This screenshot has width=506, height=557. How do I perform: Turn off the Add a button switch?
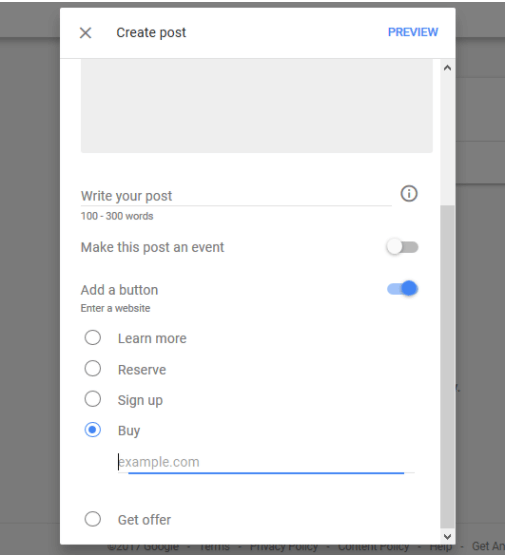tap(402, 288)
